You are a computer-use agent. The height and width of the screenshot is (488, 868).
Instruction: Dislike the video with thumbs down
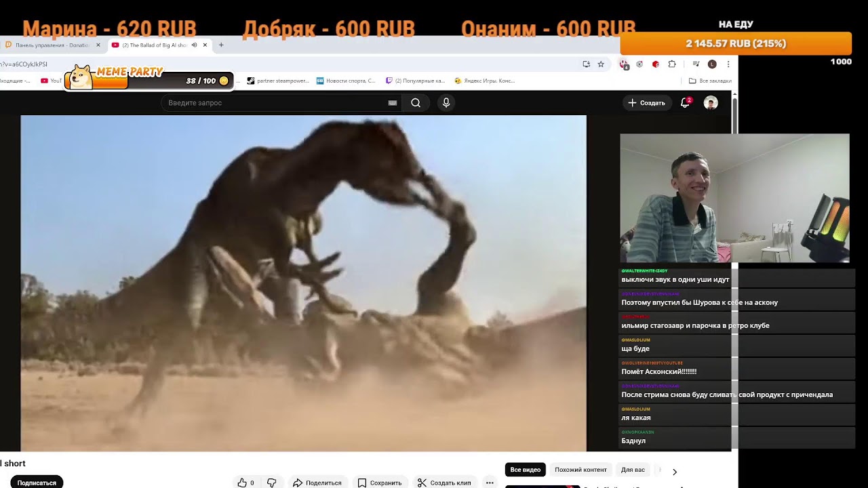coord(271,483)
